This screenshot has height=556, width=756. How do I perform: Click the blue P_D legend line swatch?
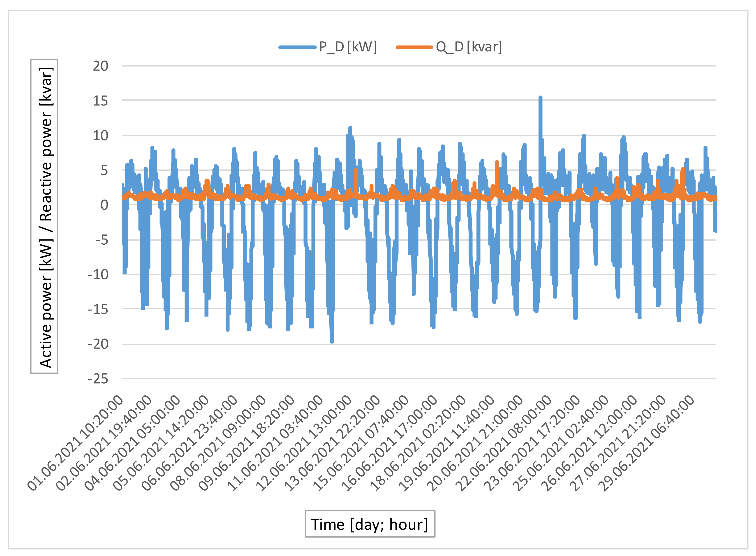[x=297, y=47]
